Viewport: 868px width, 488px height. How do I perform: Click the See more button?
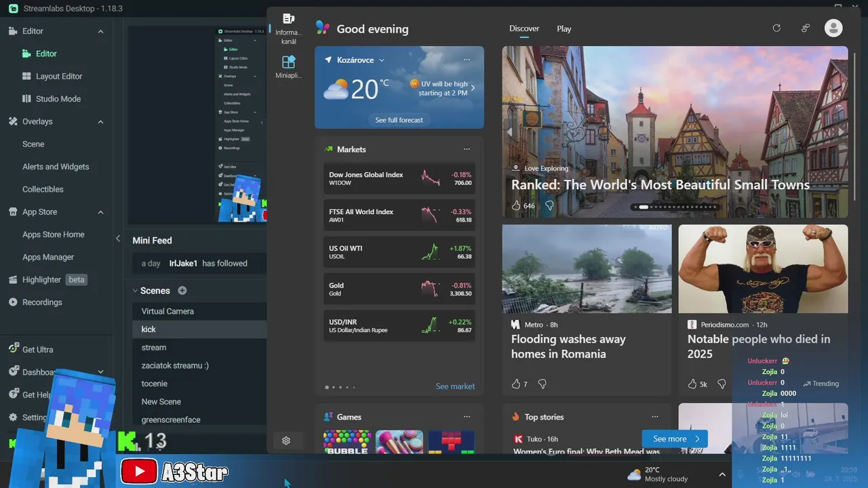click(x=675, y=439)
